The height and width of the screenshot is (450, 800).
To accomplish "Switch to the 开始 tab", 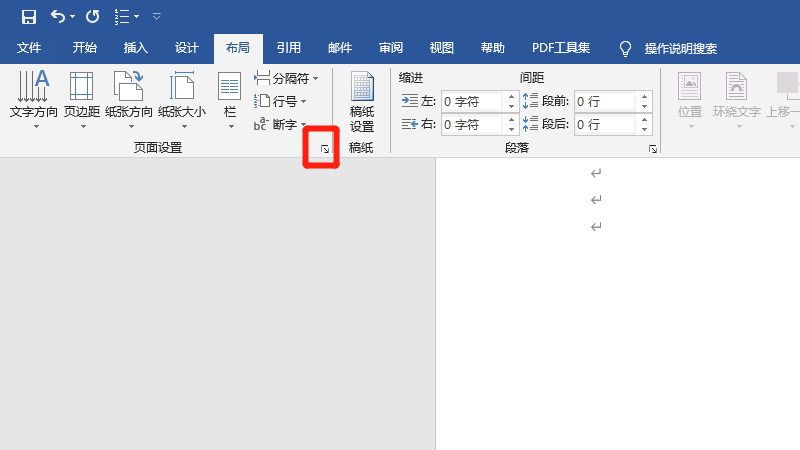I will pyautogui.click(x=84, y=48).
